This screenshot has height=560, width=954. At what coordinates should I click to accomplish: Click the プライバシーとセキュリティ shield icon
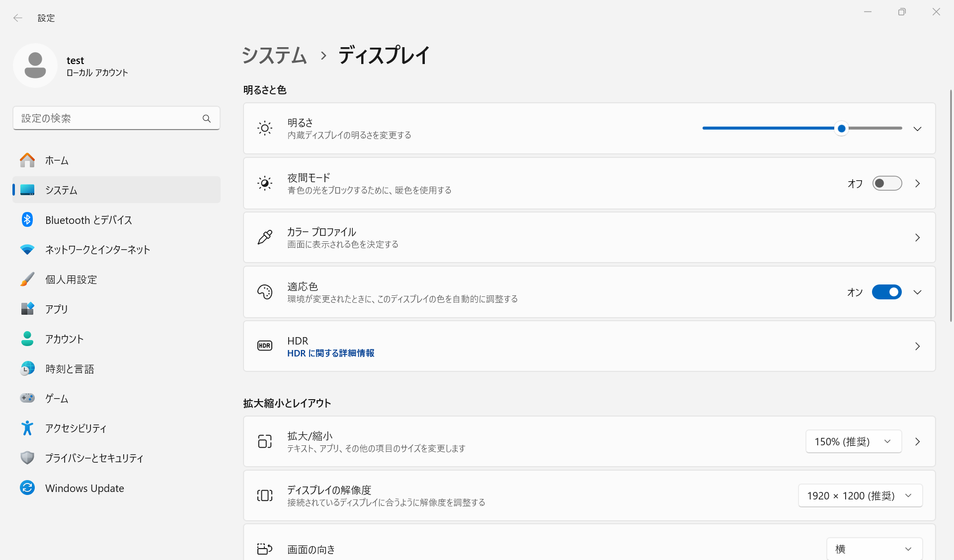click(x=27, y=458)
